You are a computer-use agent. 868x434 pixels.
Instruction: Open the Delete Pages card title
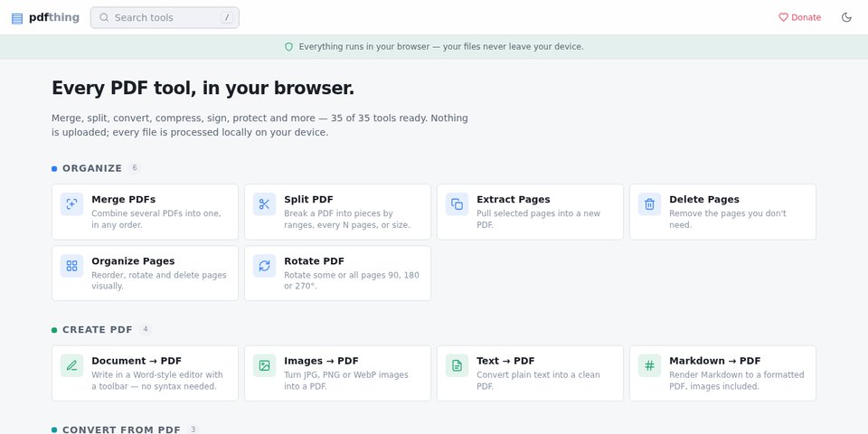[704, 199]
